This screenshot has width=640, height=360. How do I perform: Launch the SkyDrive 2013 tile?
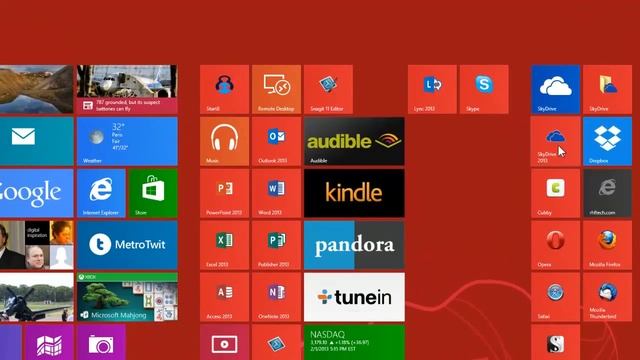[556, 141]
